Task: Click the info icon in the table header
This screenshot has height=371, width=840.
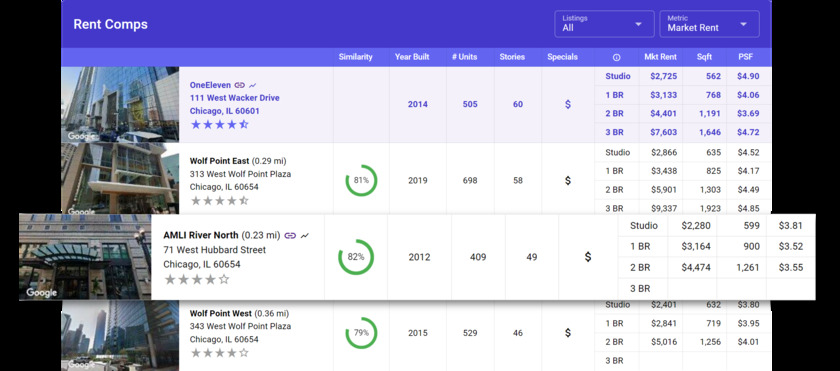Action: point(616,57)
